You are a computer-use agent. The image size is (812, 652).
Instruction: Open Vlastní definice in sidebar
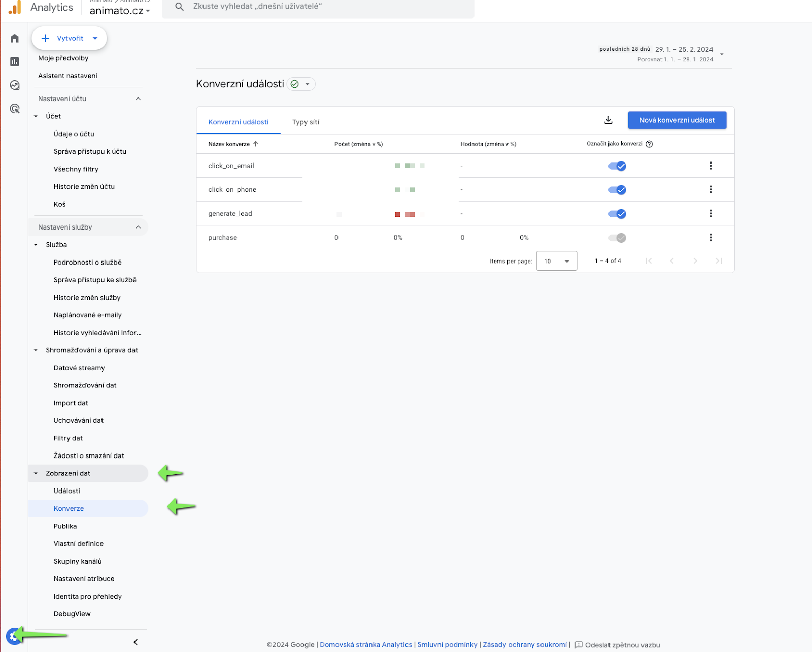(x=79, y=543)
